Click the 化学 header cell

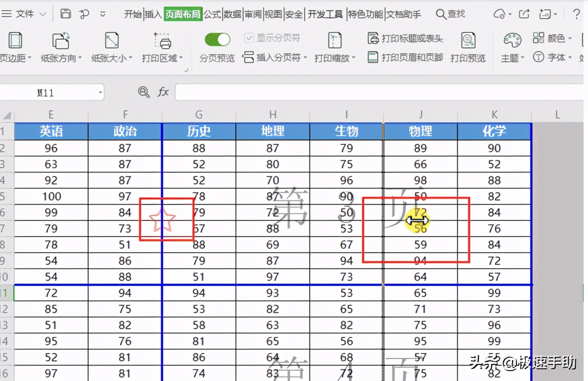[x=494, y=131]
